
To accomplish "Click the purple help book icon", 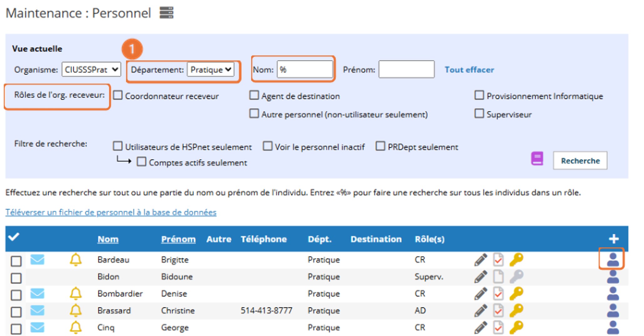I will click(x=537, y=158).
